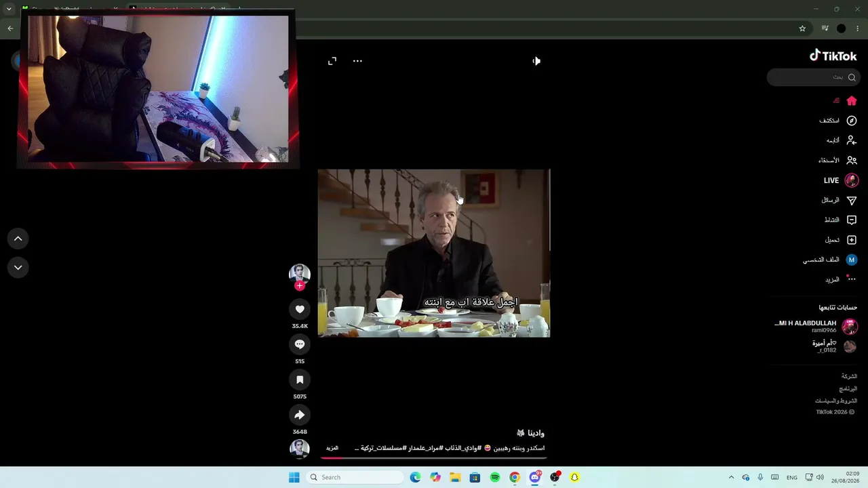This screenshot has height=488, width=868.
Task: Go to the previous video
Action: pos(18,239)
